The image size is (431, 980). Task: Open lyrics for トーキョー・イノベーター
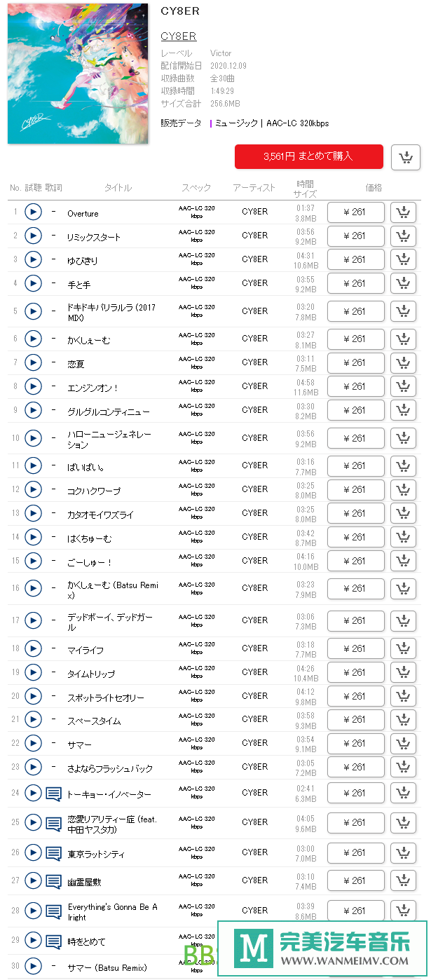pos(54,794)
